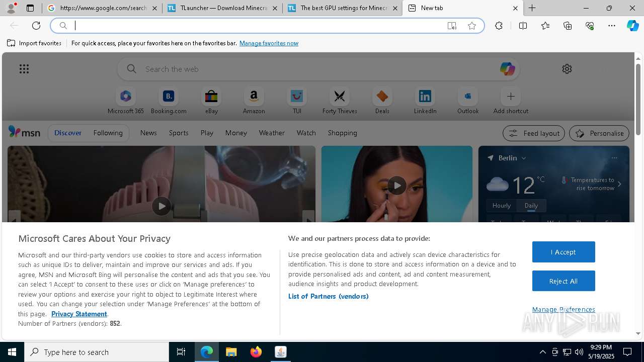The width and height of the screenshot is (644, 362).
Task: Click the Import favorites item
Action: [34, 43]
